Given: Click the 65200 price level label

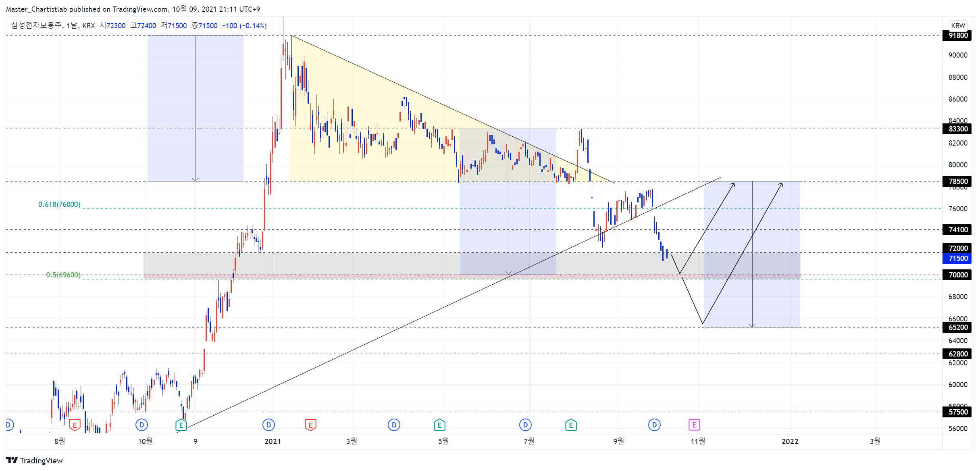Looking at the screenshot, I should click(958, 327).
